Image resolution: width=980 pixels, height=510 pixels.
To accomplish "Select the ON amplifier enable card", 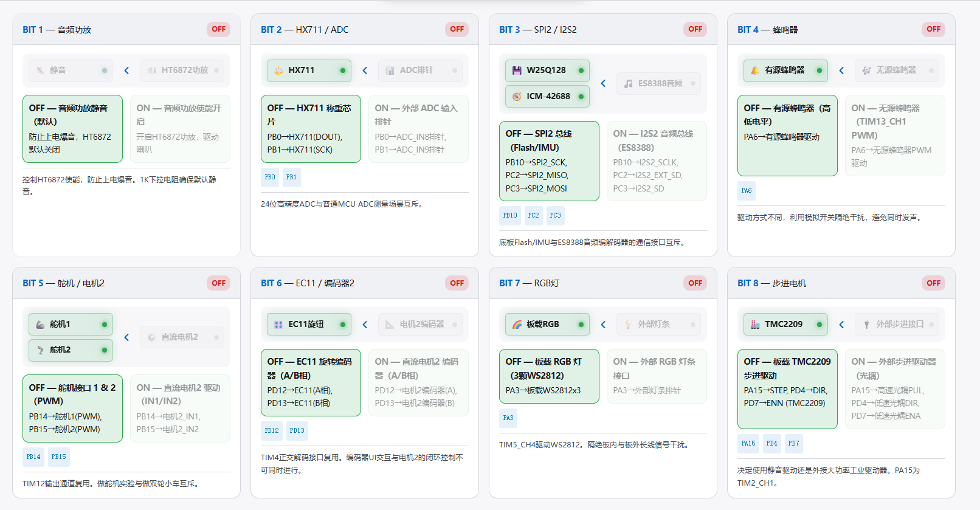I will [180, 129].
